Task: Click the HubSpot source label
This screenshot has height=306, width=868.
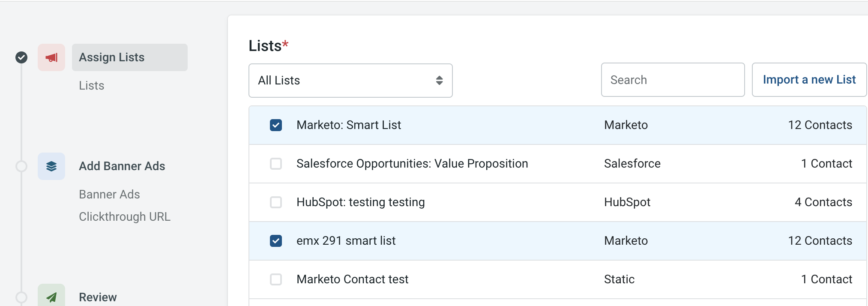Action: pyautogui.click(x=627, y=202)
